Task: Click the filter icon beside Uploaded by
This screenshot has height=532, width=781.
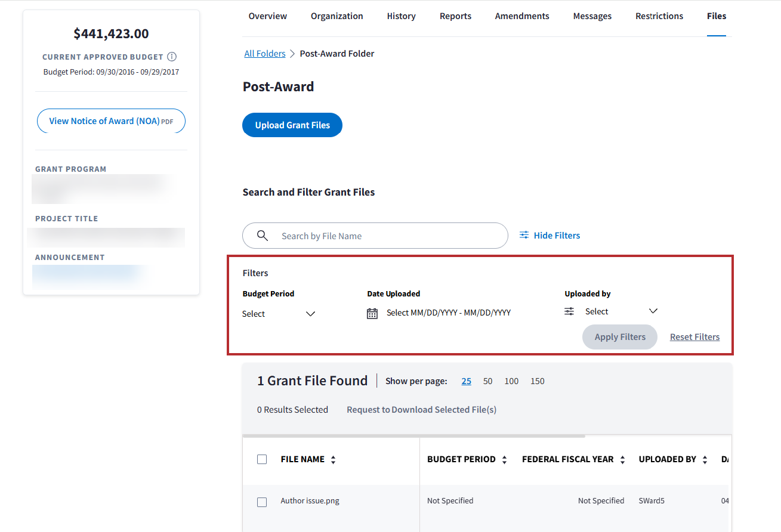Action: (569, 311)
